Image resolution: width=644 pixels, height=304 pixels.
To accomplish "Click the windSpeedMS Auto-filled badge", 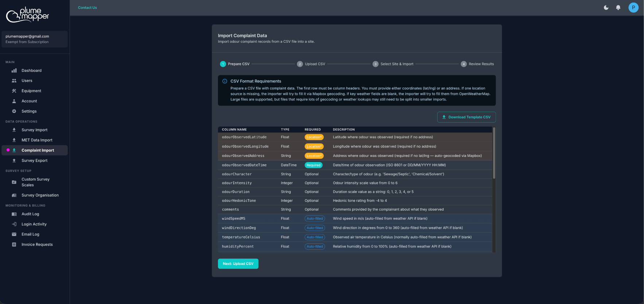I will pyautogui.click(x=315, y=219).
